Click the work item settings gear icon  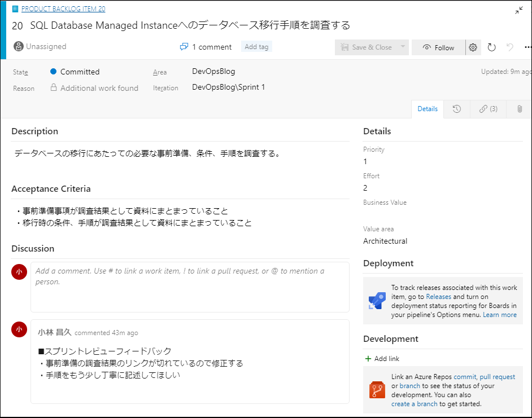pos(473,47)
